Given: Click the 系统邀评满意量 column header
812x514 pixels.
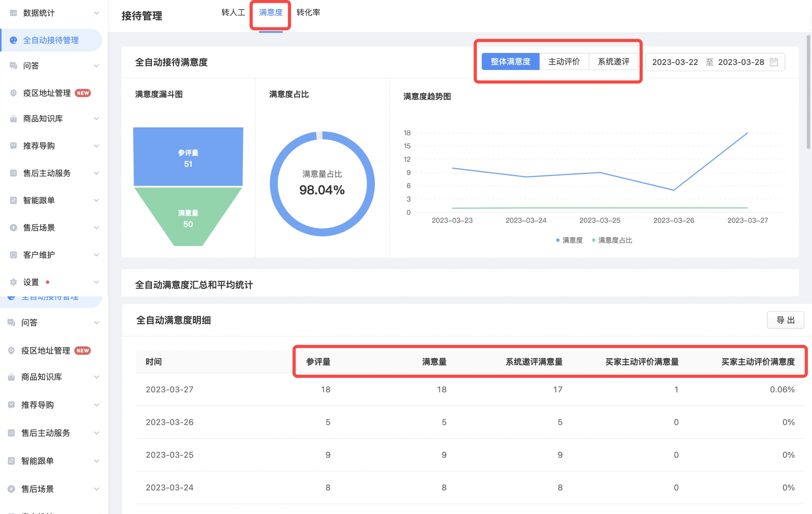Looking at the screenshot, I should coord(534,362).
